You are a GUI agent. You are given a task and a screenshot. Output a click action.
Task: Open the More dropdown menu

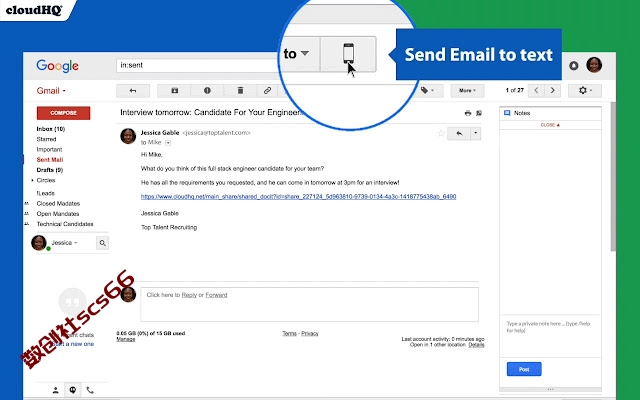click(x=467, y=91)
